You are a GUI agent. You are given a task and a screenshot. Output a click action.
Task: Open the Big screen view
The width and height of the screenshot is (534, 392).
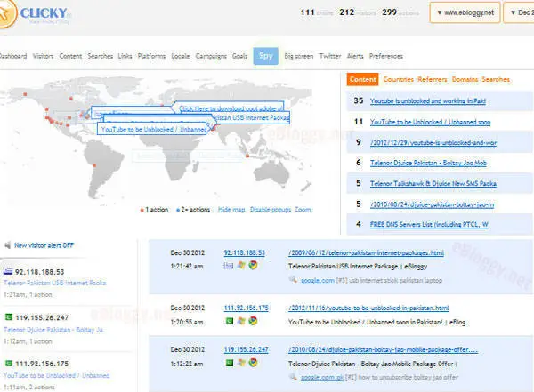(299, 56)
